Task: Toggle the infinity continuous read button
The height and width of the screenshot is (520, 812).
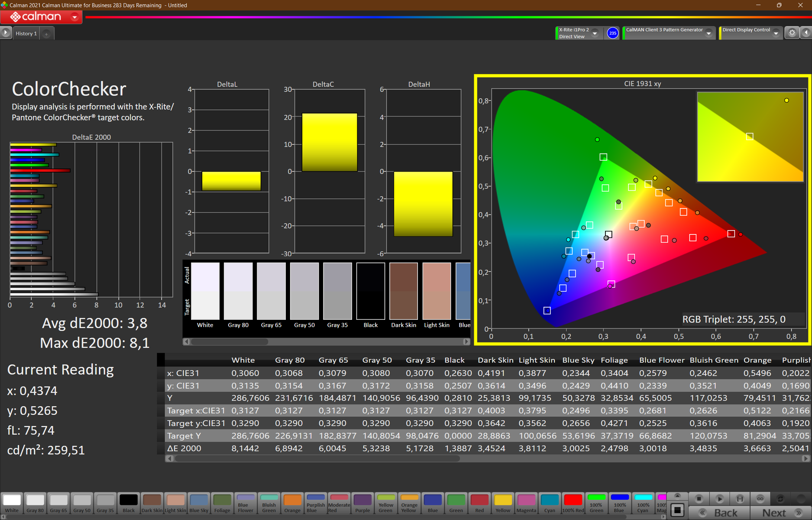Action: [x=760, y=499]
